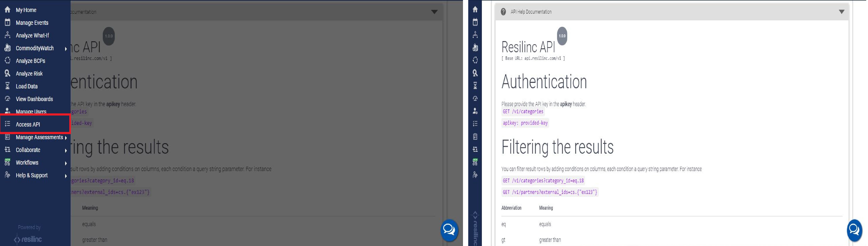Click the greater than cell beside gt
This screenshot has height=246, width=868.
pos(550,240)
